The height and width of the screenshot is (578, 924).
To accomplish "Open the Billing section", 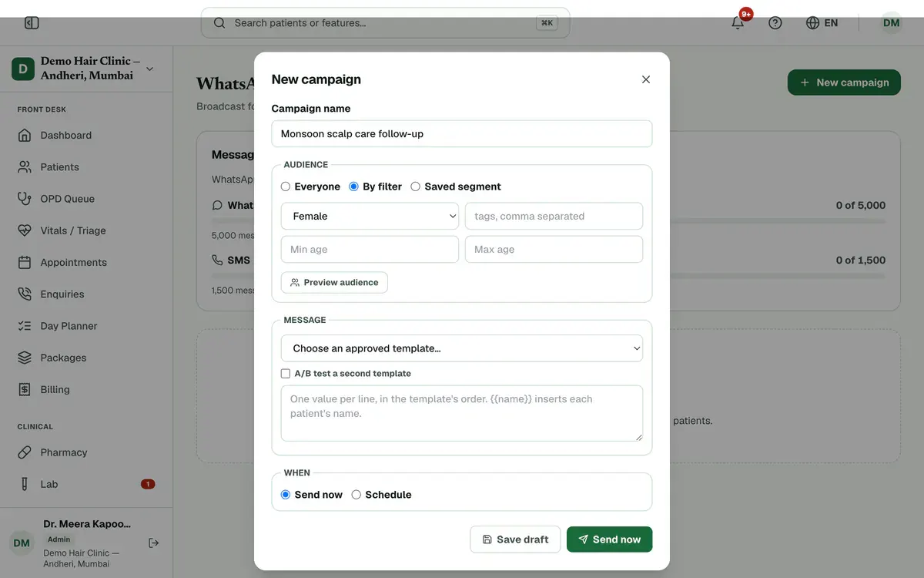I will (x=86, y=389).
